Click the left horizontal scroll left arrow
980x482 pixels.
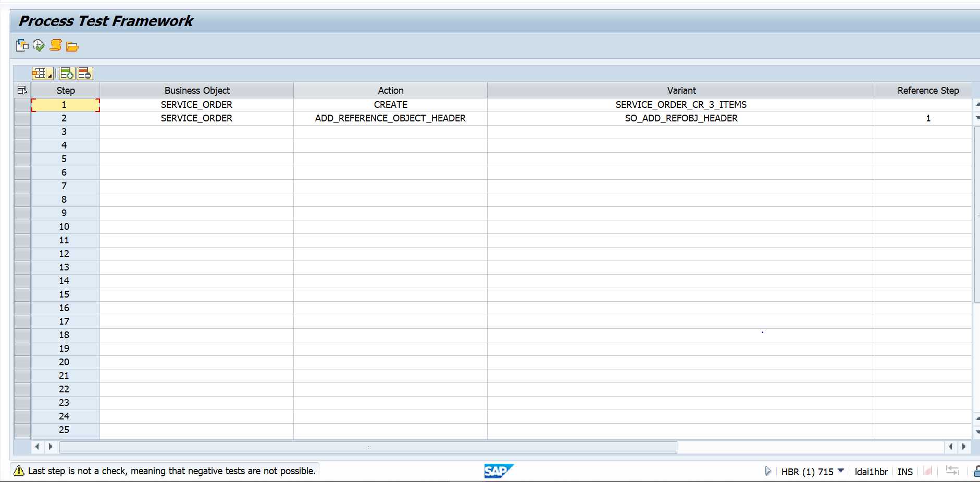(x=37, y=447)
